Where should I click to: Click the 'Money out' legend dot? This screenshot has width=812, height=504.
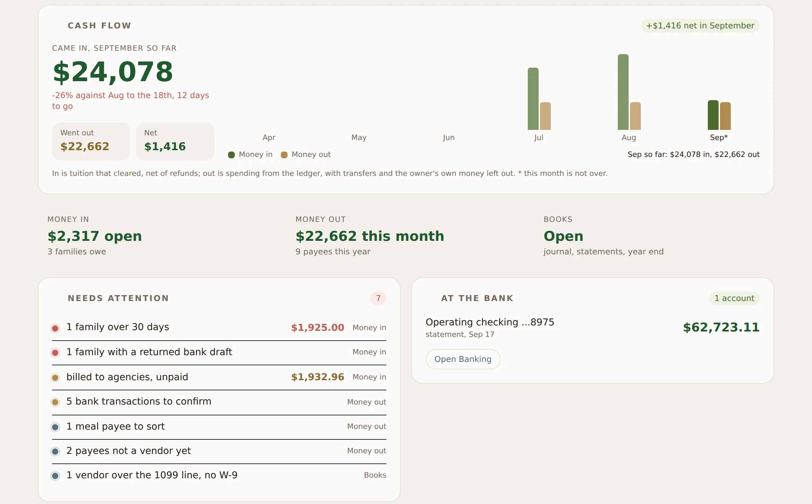point(284,155)
